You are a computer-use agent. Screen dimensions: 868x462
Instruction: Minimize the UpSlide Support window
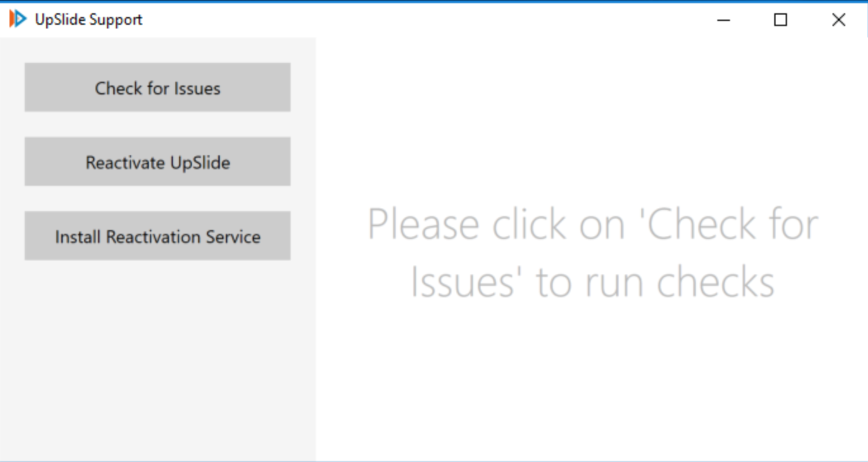point(724,20)
